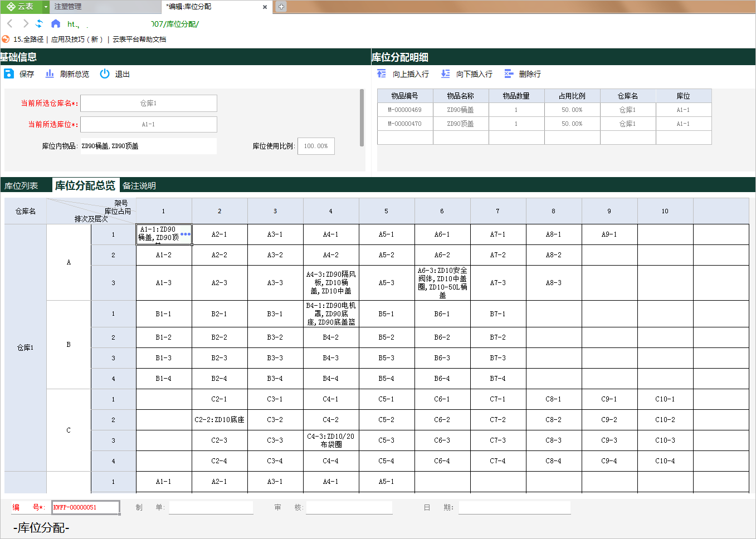Open the 15.全路径 bookmark

28,39
